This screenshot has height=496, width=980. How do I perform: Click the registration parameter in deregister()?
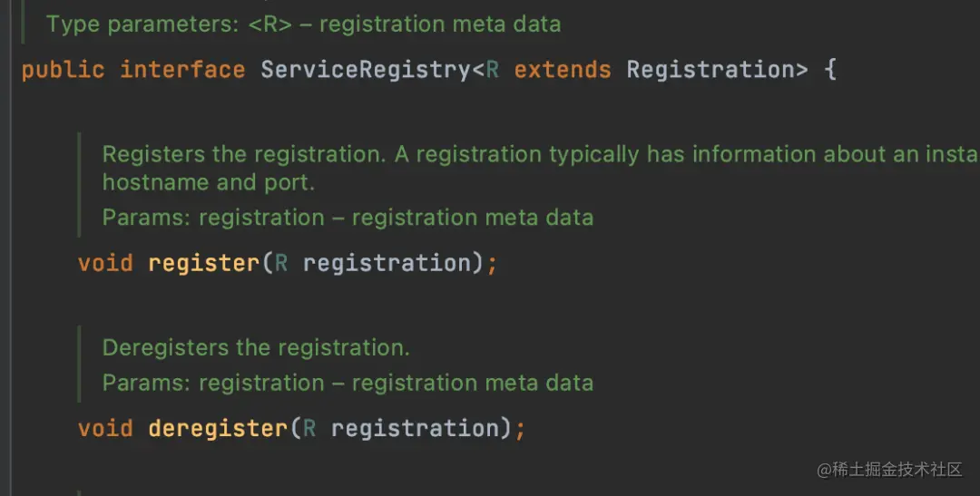point(415,429)
